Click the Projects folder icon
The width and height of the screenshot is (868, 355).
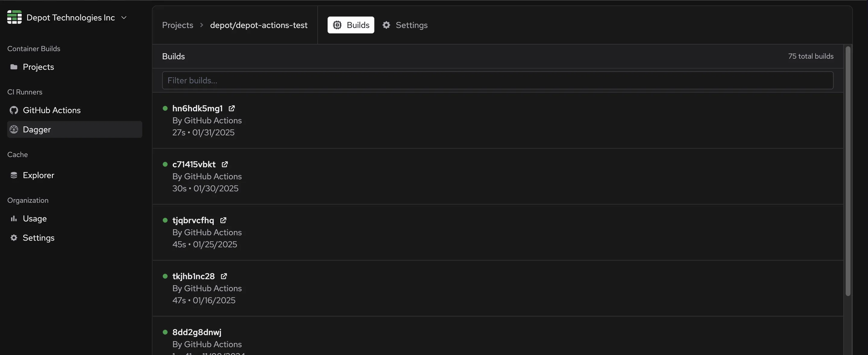[x=14, y=66]
